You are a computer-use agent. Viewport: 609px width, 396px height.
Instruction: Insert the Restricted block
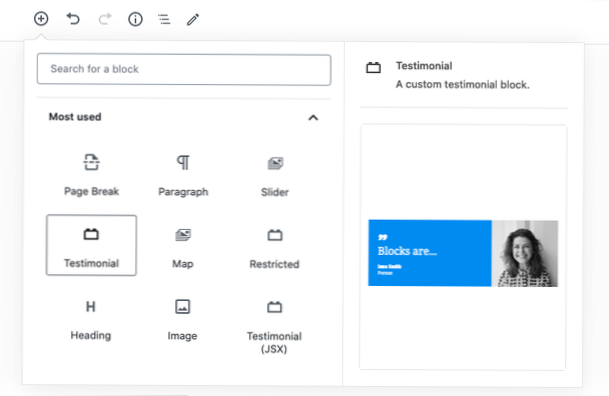[275, 247]
